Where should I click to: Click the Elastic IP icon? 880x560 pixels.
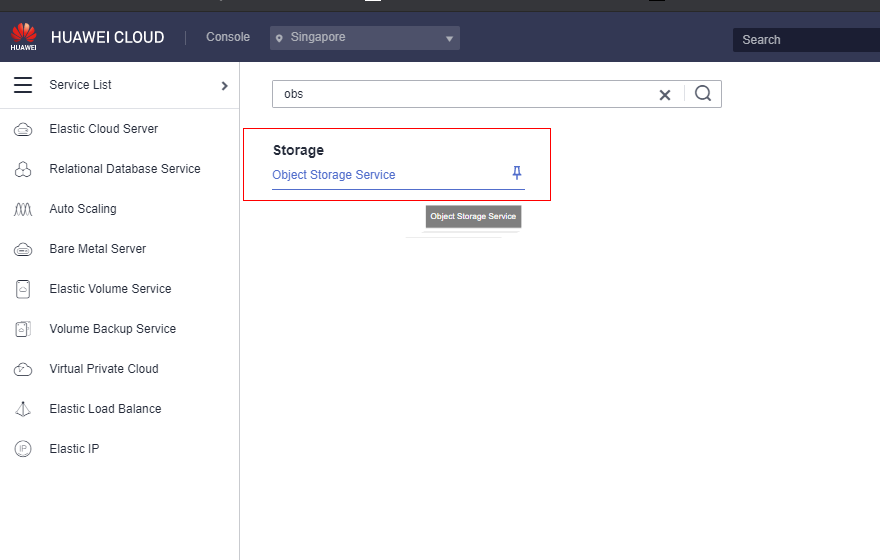[23, 449]
